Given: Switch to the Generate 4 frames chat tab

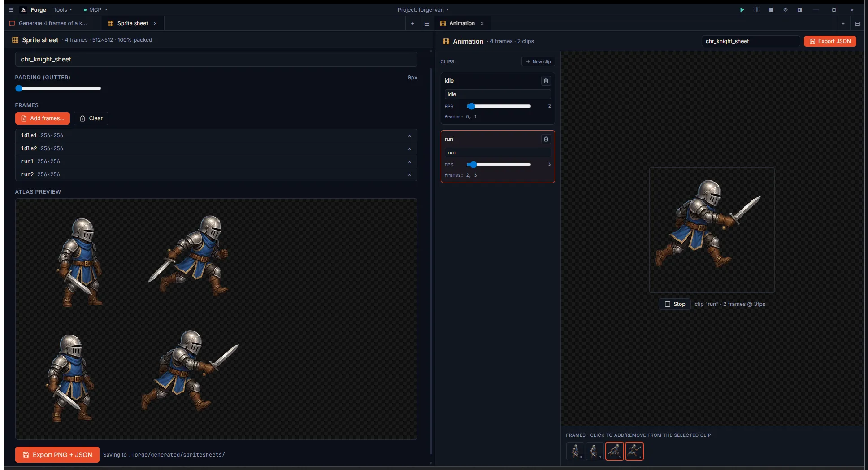Looking at the screenshot, I should [x=53, y=23].
